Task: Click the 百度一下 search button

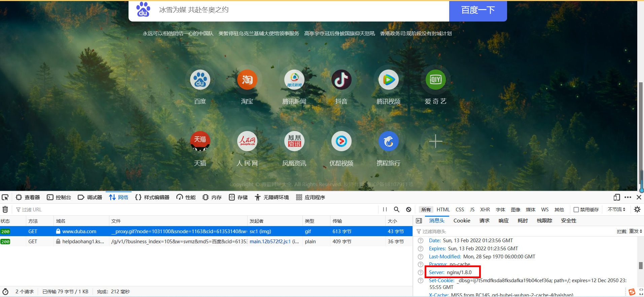Action: pos(478,11)
